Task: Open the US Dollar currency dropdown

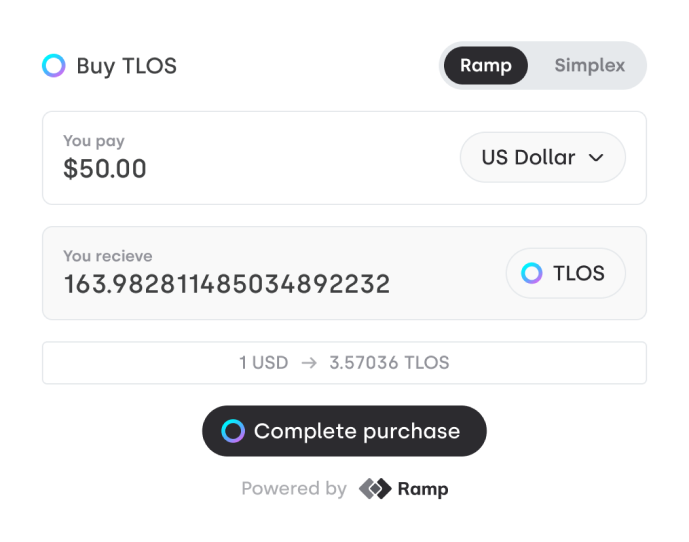Action: tap(542, 157)
